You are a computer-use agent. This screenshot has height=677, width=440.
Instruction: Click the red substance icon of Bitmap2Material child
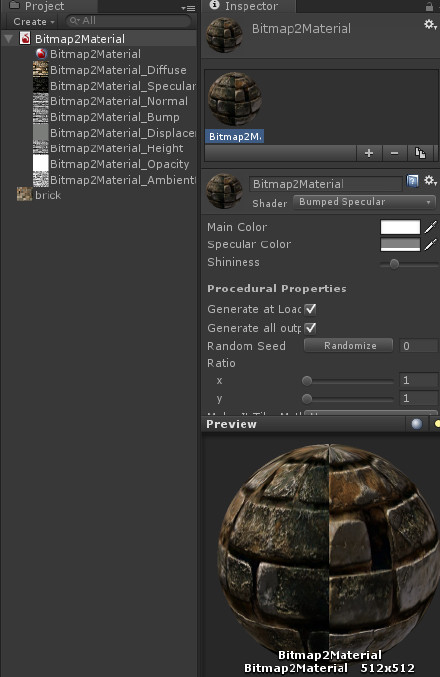pyautogui.click(x=41, y=54)
